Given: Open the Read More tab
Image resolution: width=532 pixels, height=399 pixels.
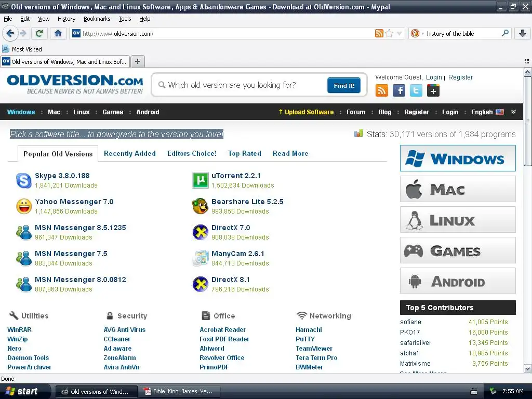Looking at the screenshot, I should point(290,153).
